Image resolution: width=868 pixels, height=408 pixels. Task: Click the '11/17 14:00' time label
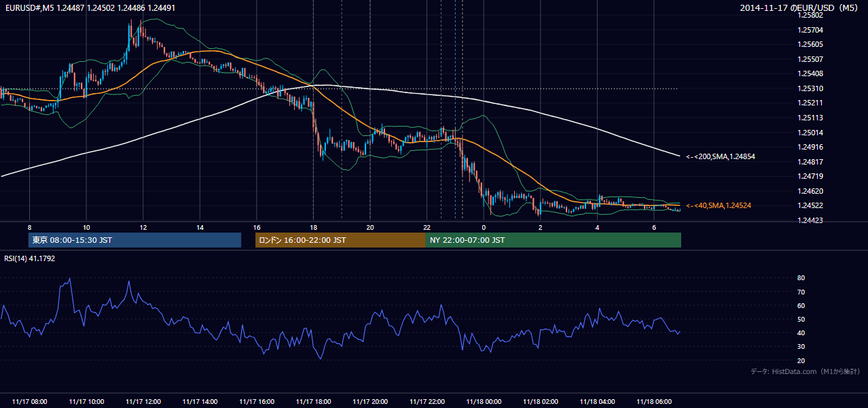click(x=200, y=402)
